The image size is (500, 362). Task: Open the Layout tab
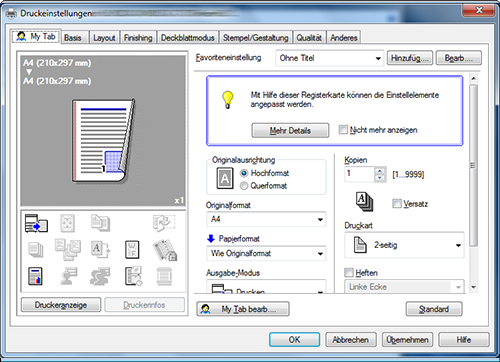coord(104,38)
